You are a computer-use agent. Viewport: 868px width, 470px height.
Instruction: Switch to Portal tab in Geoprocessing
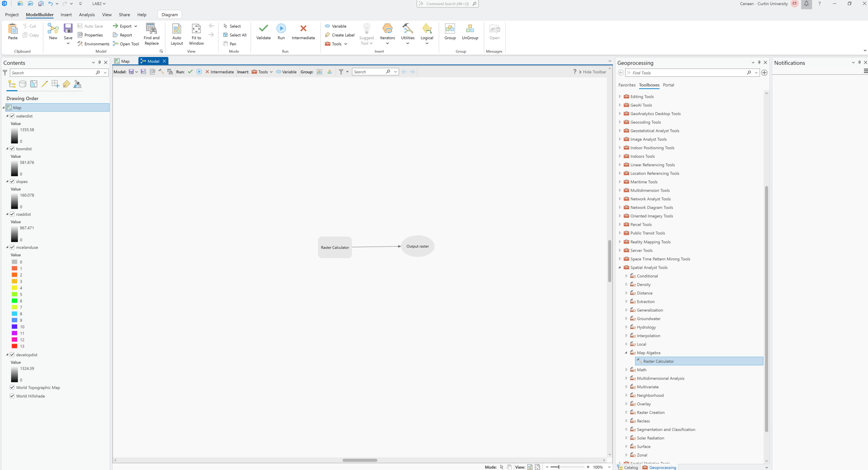coord(668,85)
